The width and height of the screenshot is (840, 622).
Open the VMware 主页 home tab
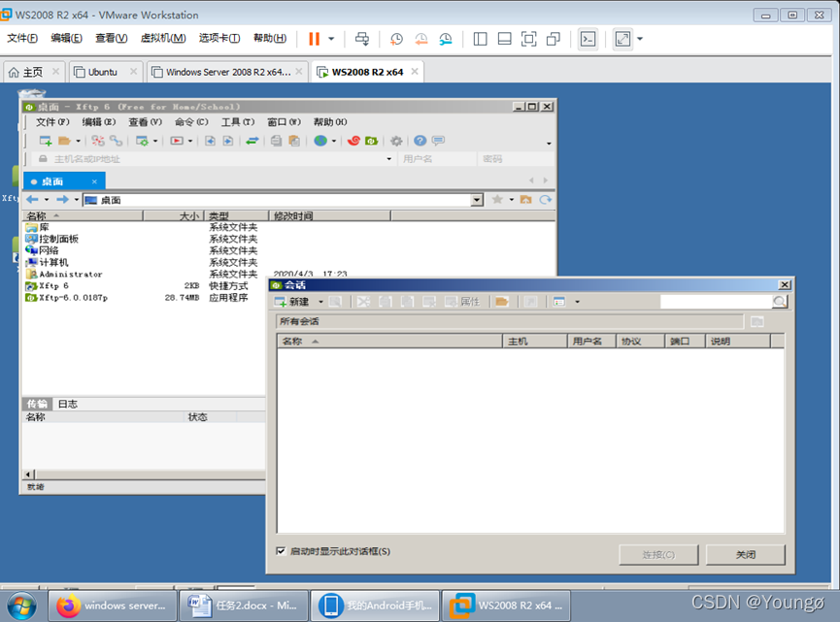(34, 72)
